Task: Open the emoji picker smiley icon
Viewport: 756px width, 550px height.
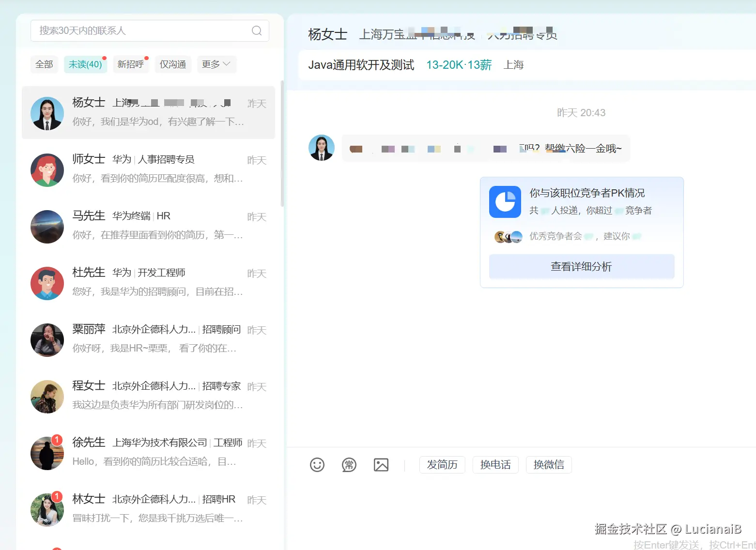Action: pyautogui.click(x=317, y=465)
